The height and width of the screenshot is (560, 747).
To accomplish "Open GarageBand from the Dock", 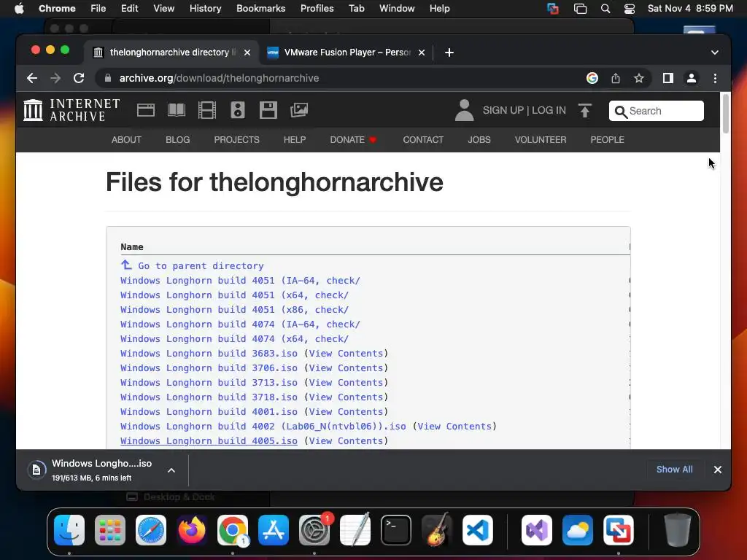I will (437, 530).
